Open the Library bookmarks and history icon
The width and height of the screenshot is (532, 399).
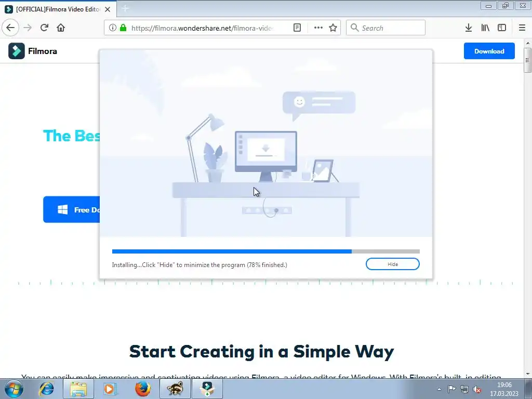[485, 28]
